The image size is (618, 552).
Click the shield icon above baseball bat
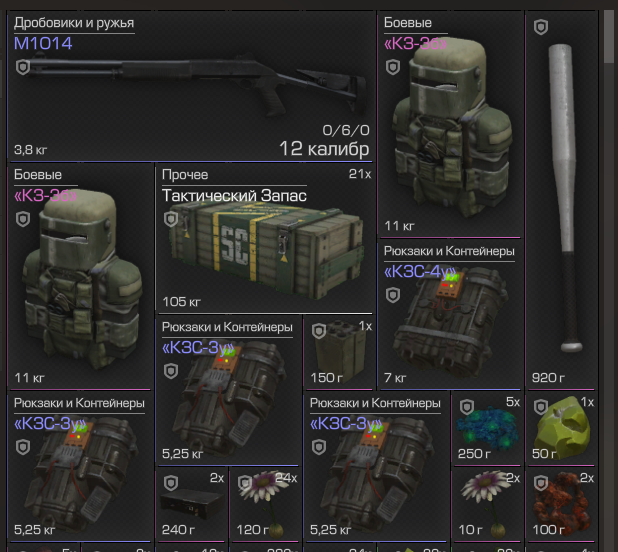(x=541, y=27)
